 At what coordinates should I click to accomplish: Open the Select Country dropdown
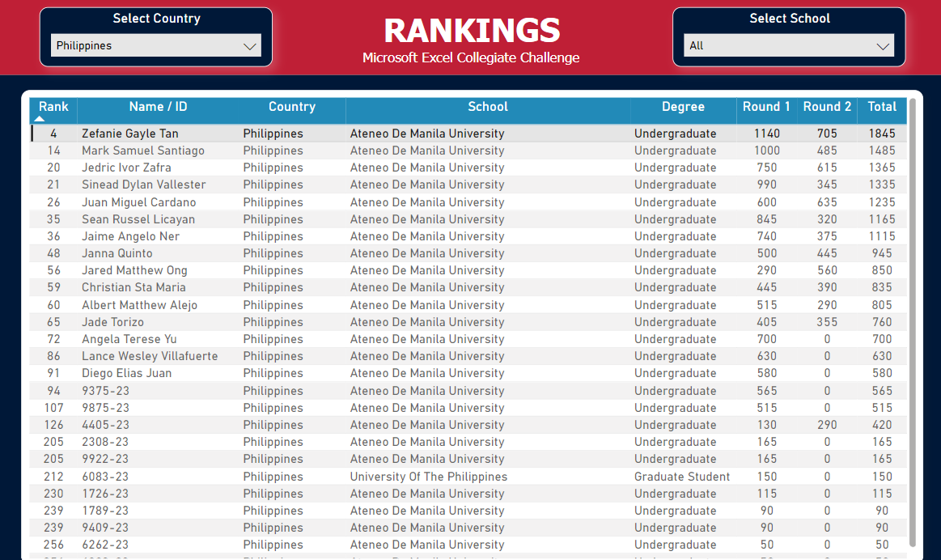coord(155,46)
